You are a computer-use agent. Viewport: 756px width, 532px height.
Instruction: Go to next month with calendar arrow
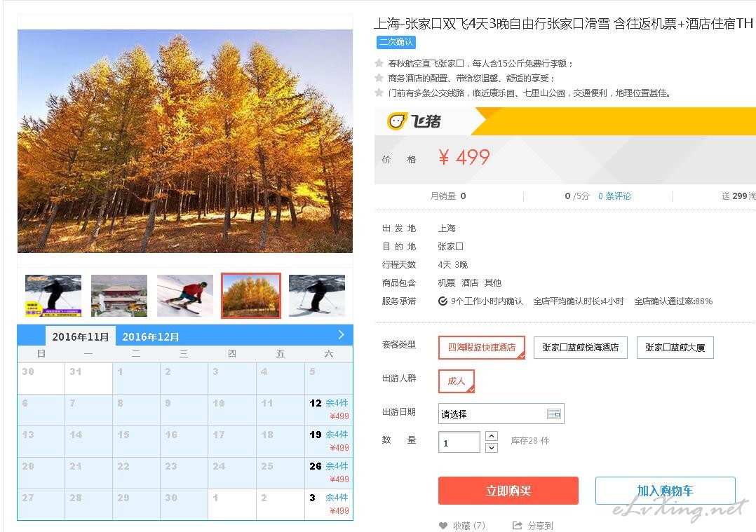pos(342,334)
